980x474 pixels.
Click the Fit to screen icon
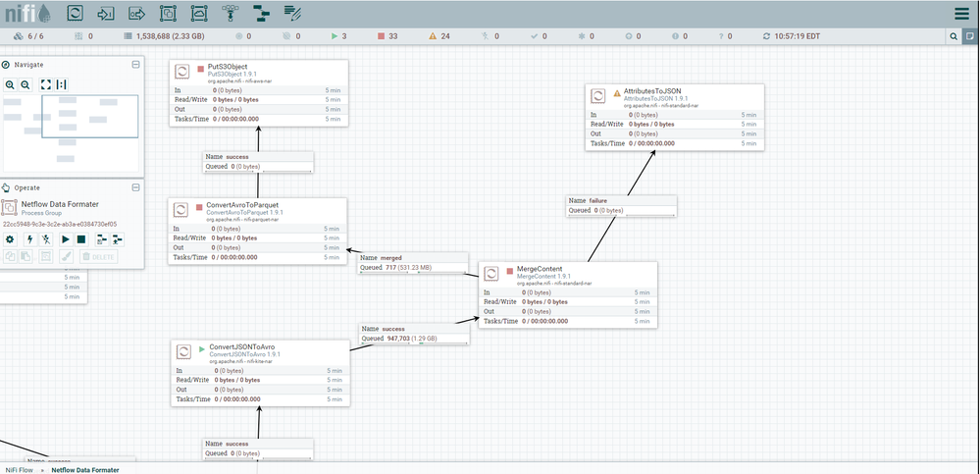click(x=45, y=84)
